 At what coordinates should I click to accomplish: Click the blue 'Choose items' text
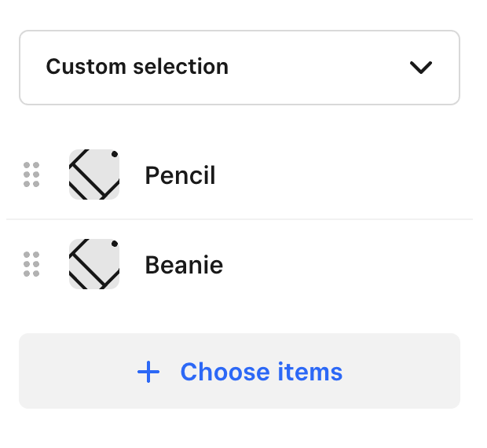coord(262,372)
